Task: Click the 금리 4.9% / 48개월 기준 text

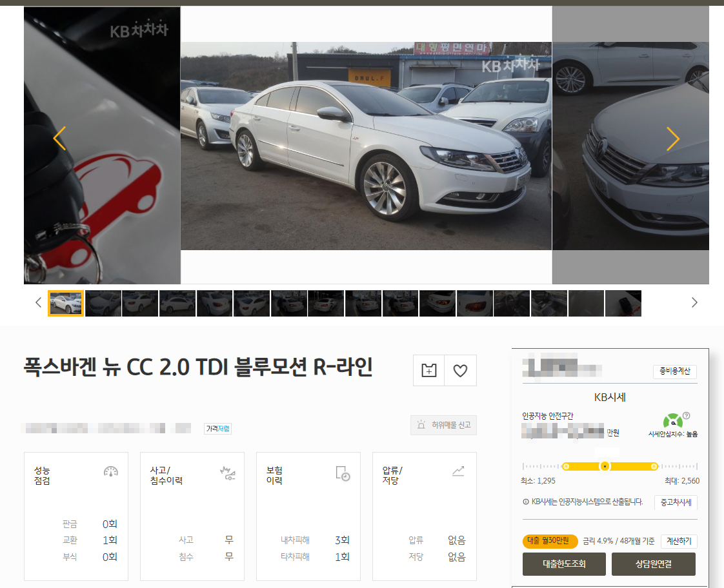Action: [x=619, y=541]
